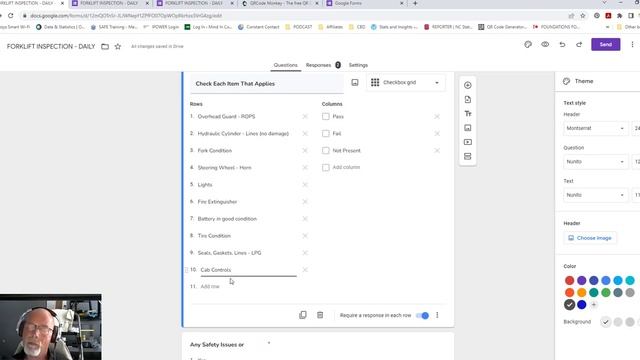The height and width of the screenshot is (360, 640).
Task: Select the red theme color
Action: (x=569, y=280)
